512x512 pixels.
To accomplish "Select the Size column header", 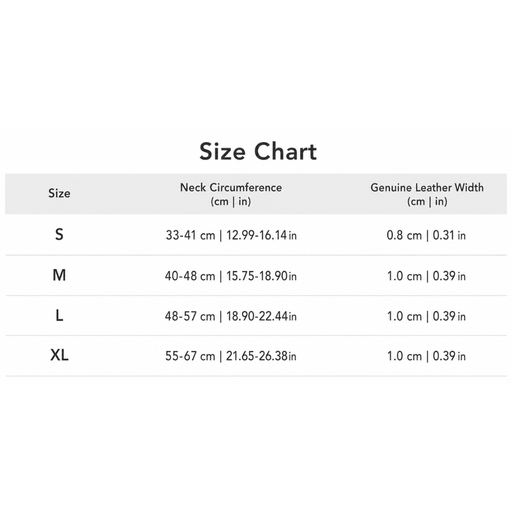I will 59,193.
